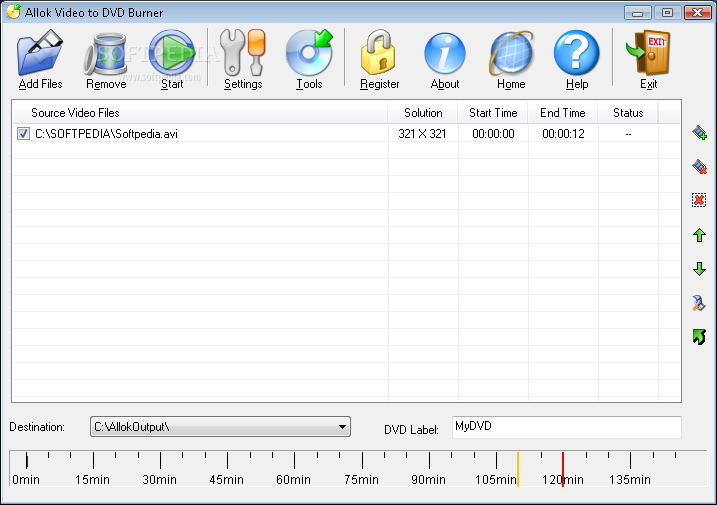Click the side video edit tool icon
The height and width of the screenshot is (505, 717).
pyautogui.click(x=699, y=303)
